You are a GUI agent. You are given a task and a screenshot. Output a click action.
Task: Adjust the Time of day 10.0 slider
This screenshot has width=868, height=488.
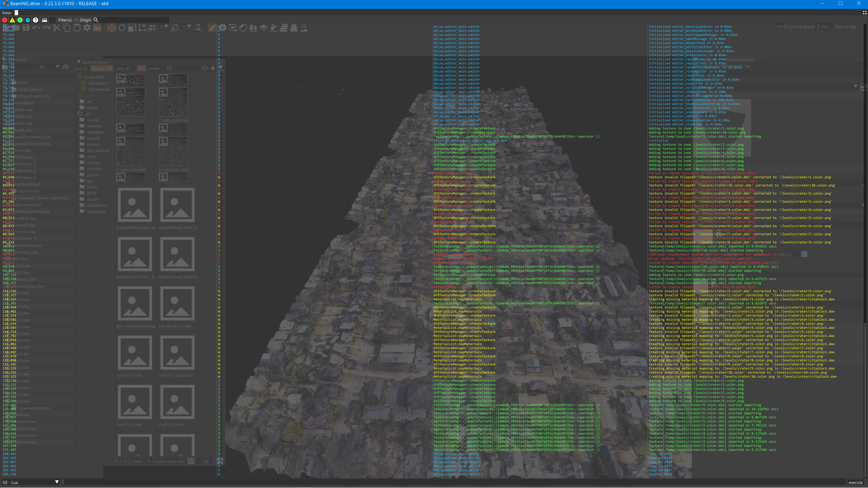[x=825, y=27]
